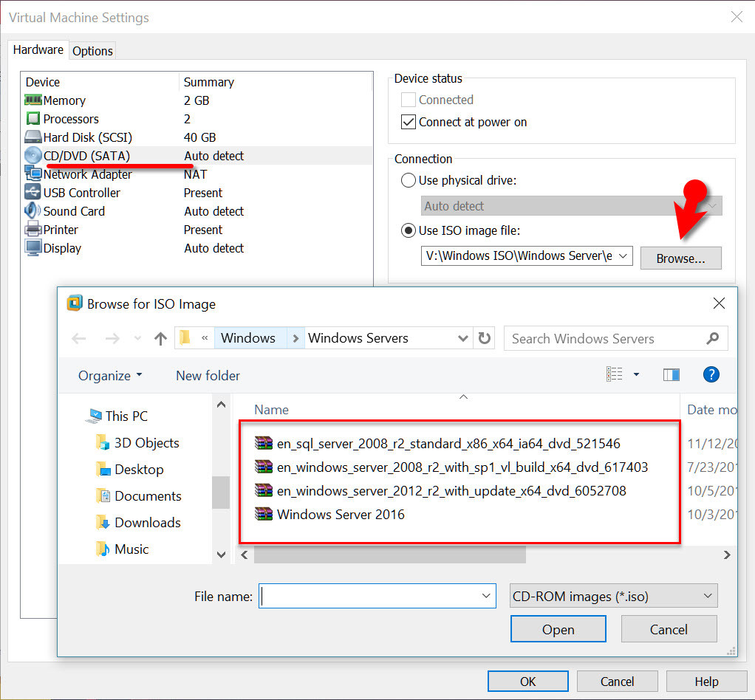Go up one folder level
Screen dimensions: 755x700
pos(160,338)
